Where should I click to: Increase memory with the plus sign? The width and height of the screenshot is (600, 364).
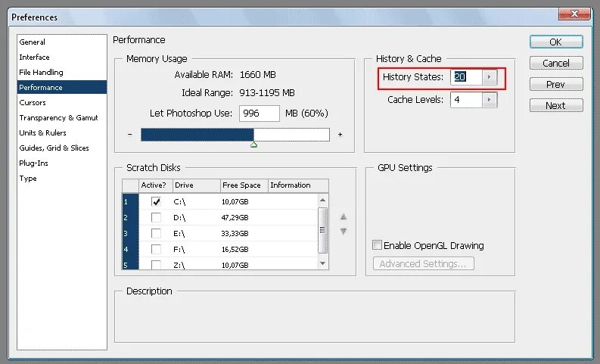tap(340, 135)
